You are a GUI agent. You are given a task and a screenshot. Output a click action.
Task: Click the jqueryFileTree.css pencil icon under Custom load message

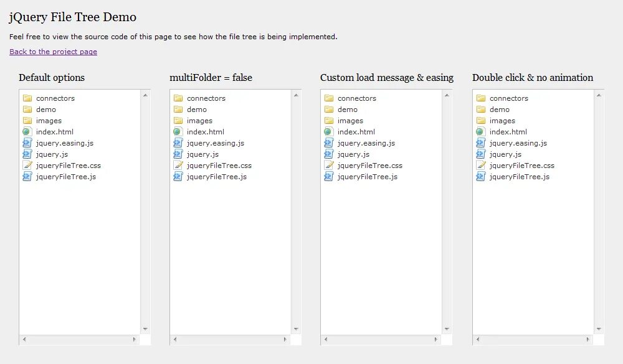328,166
